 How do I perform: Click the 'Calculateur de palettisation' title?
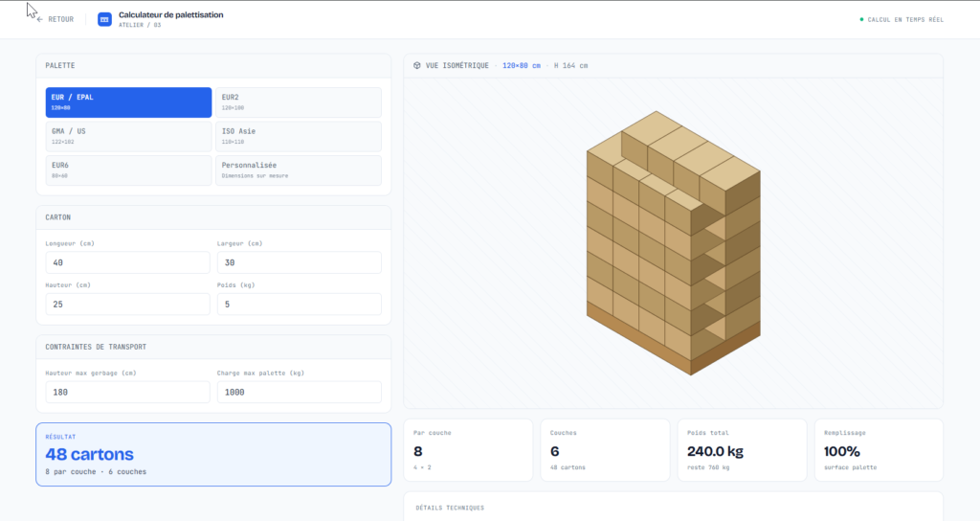170,15
